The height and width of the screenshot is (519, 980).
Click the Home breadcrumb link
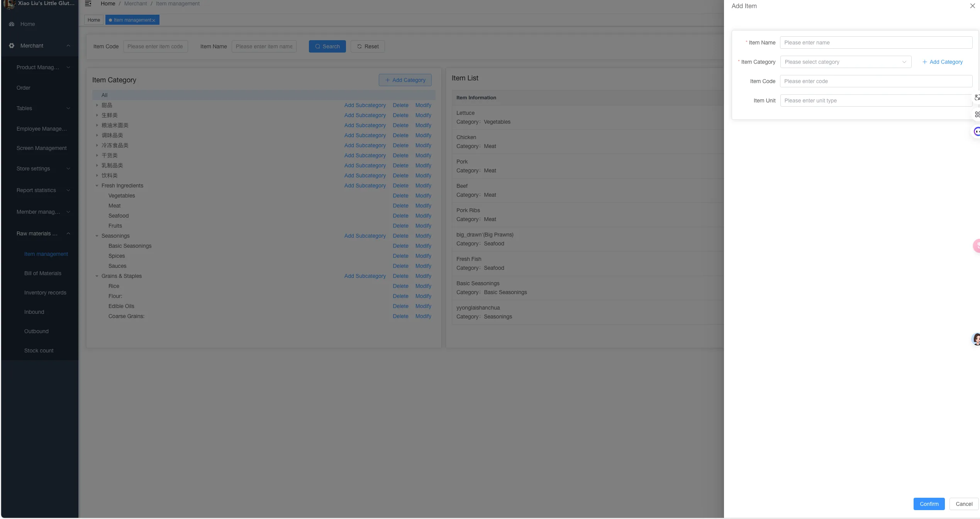click(108, 3)
